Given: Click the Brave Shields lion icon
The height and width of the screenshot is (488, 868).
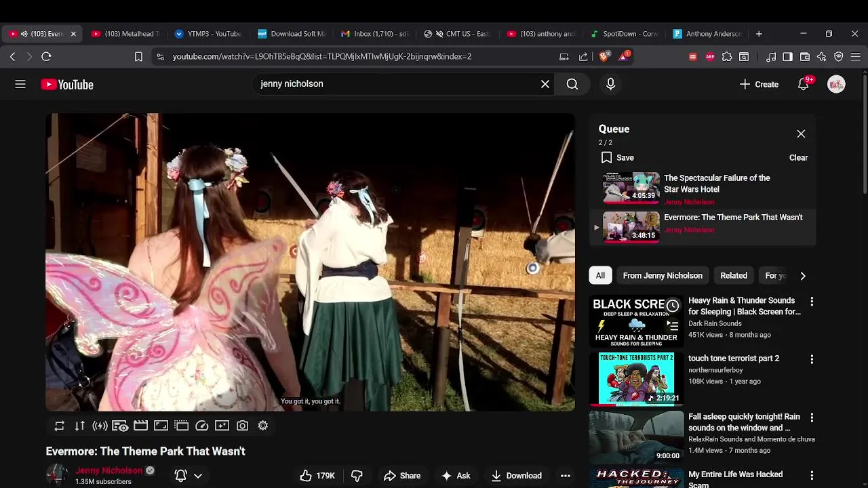Looking at the screenshot, I should (x=604, y=57).
